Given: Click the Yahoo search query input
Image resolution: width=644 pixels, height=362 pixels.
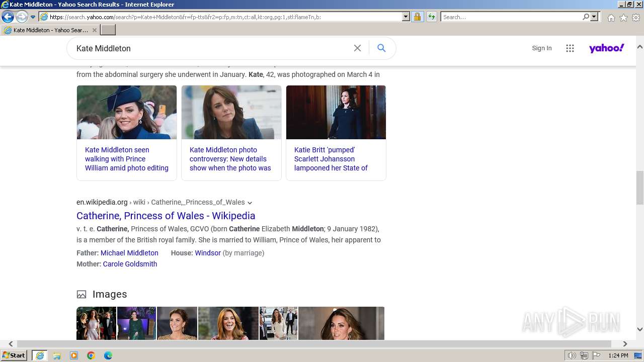Looking at the screenshot, I should pos(211,48).
